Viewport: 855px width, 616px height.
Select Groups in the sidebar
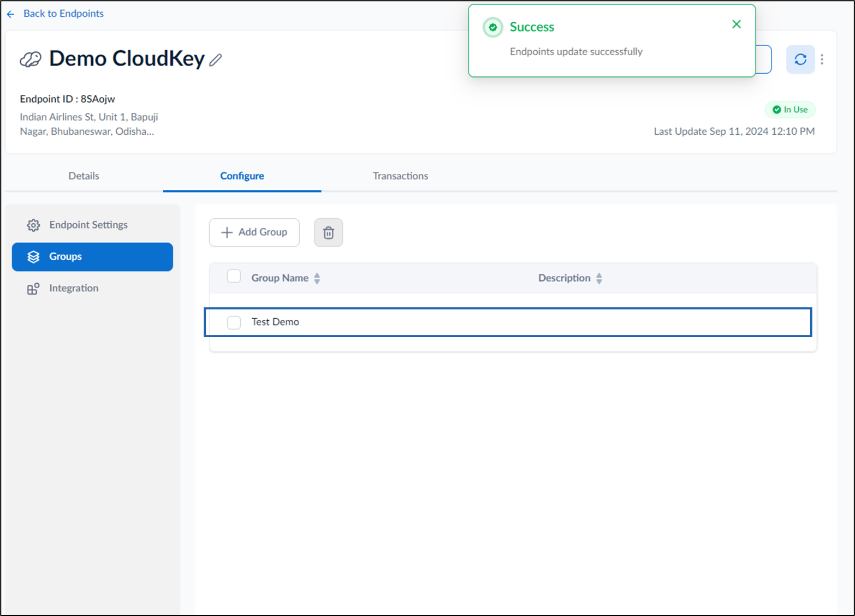pyautogui.click(x=92, y=257)
